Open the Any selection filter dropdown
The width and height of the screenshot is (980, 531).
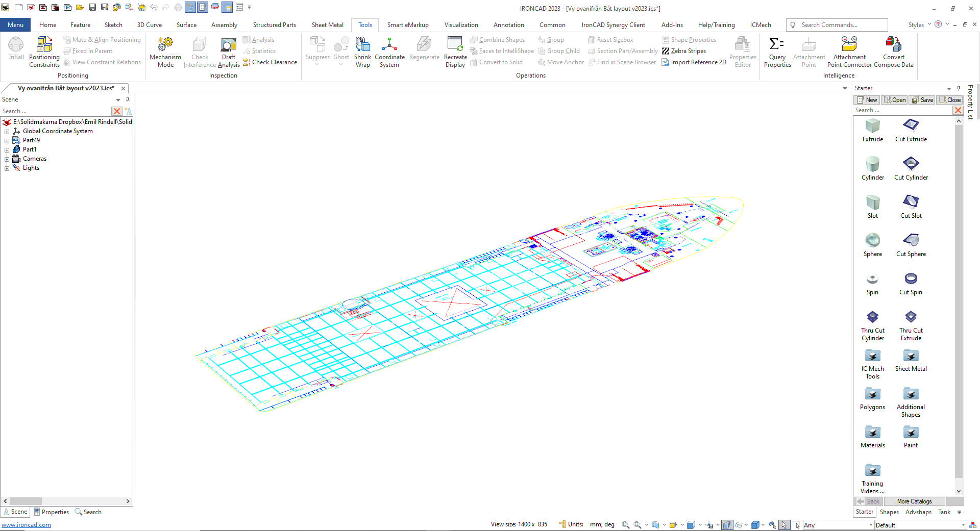[x=838, y=525]
